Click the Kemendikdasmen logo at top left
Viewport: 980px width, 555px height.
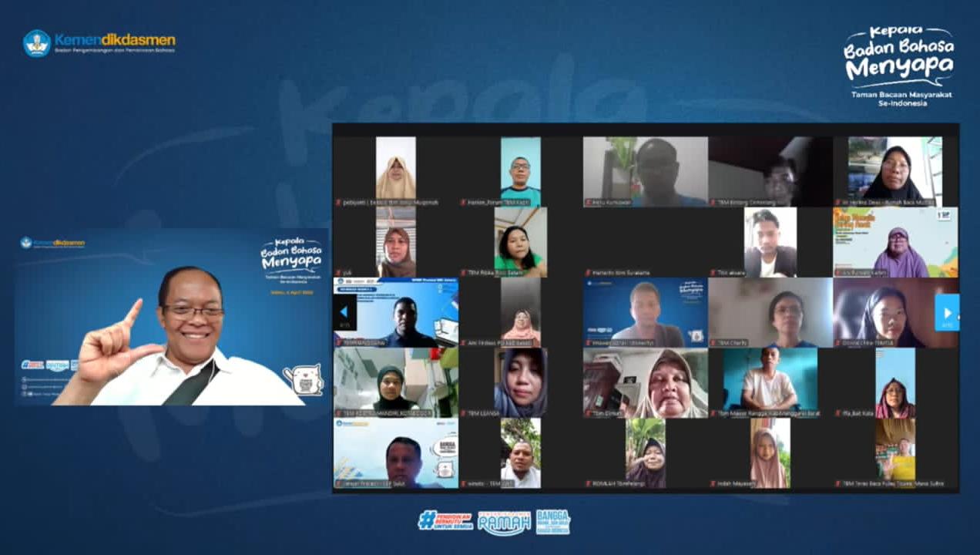pyautogui.click(x=99, y=42)
